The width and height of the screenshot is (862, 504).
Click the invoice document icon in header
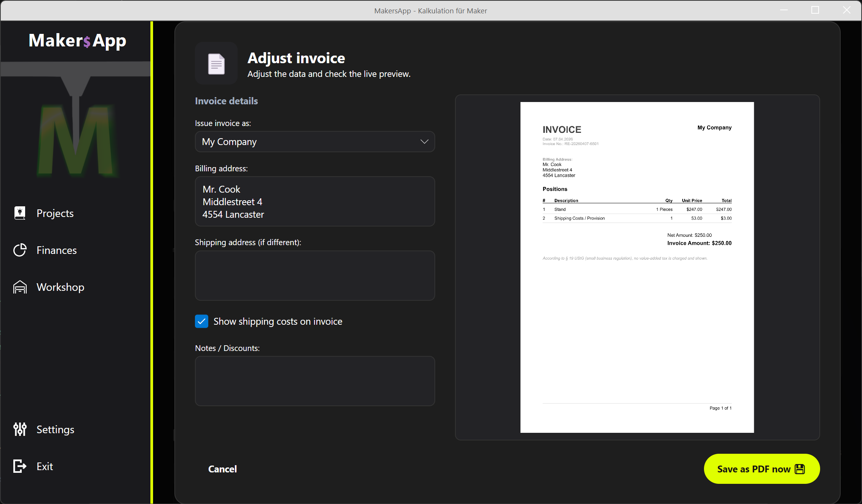click(216, 64)
